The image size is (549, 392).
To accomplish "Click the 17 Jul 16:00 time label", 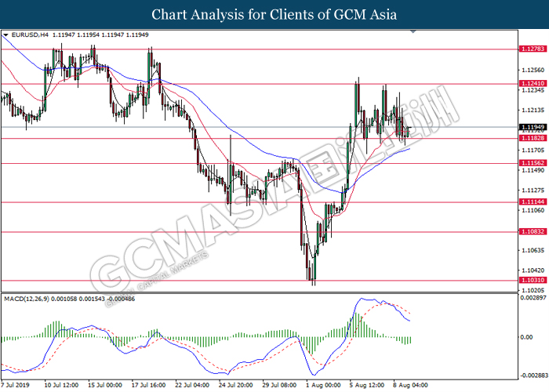I will [148, 385].
